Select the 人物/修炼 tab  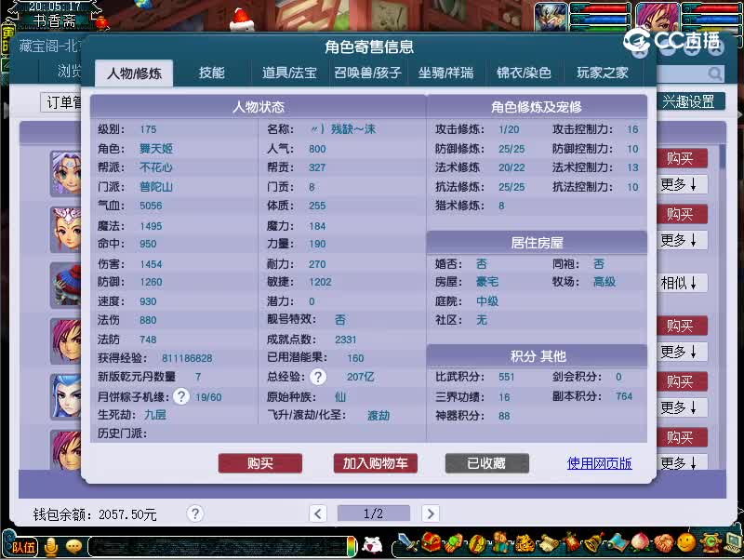[x=134, y=73]
